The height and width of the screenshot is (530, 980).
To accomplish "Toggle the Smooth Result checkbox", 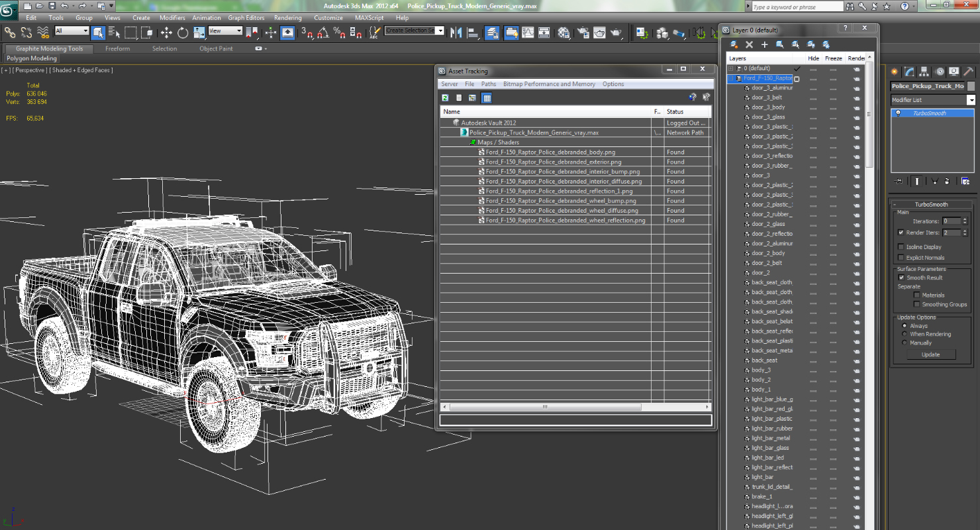I will point(901,278).
